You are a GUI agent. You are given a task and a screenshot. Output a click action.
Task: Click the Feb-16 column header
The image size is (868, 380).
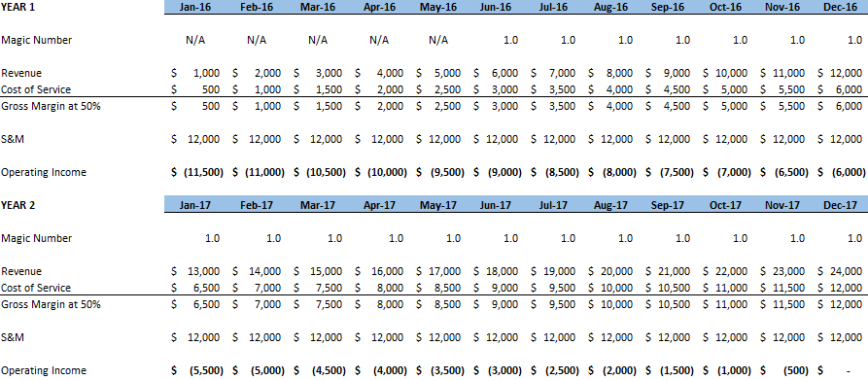click(257, 7)
